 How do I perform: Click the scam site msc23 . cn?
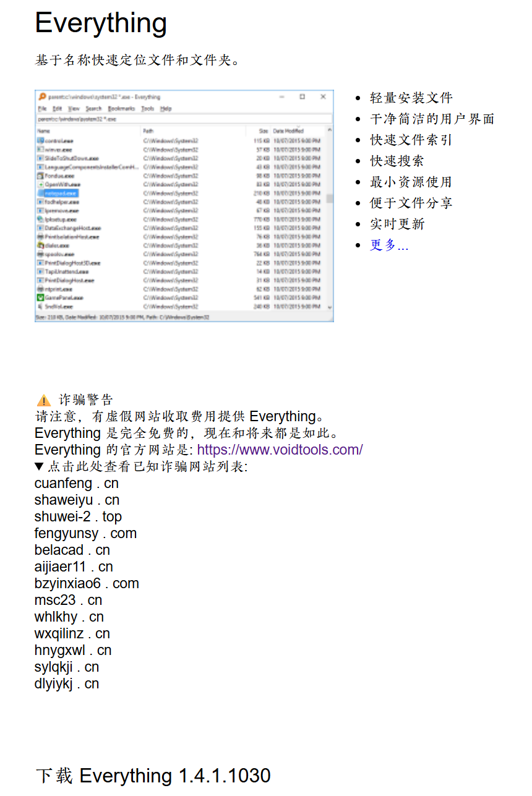pyautogui.click(x=69, y=600)
